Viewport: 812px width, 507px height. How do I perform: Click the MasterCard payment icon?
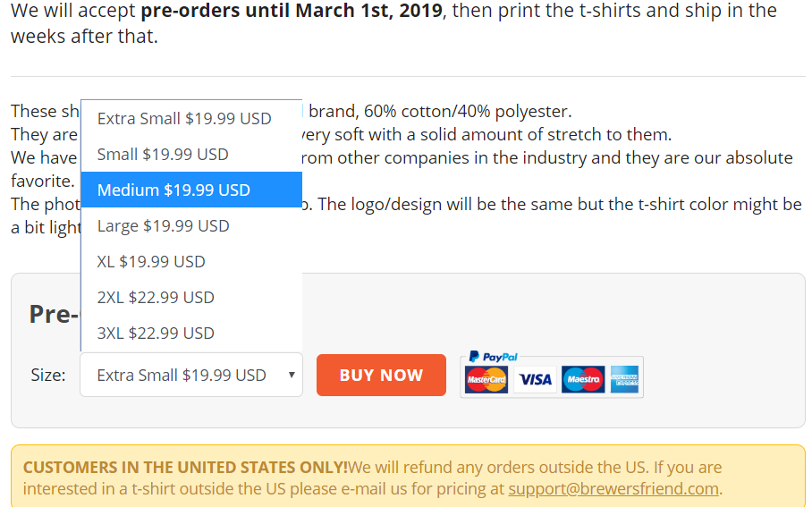tap(486, 380)
